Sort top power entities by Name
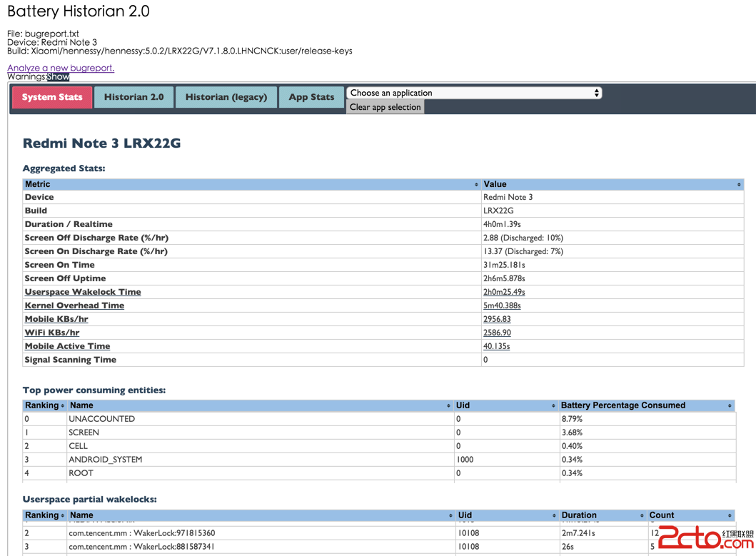 point(261,405)
